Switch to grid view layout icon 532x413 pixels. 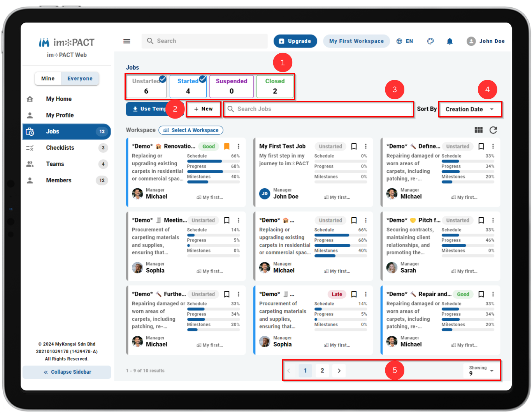pos(479,130)
